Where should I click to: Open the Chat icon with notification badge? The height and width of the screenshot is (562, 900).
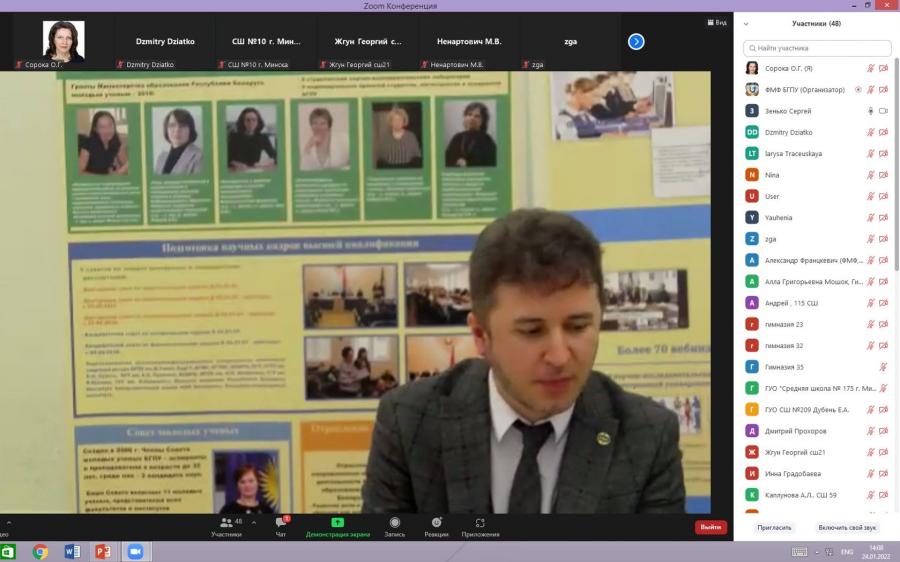click(281, 522)
